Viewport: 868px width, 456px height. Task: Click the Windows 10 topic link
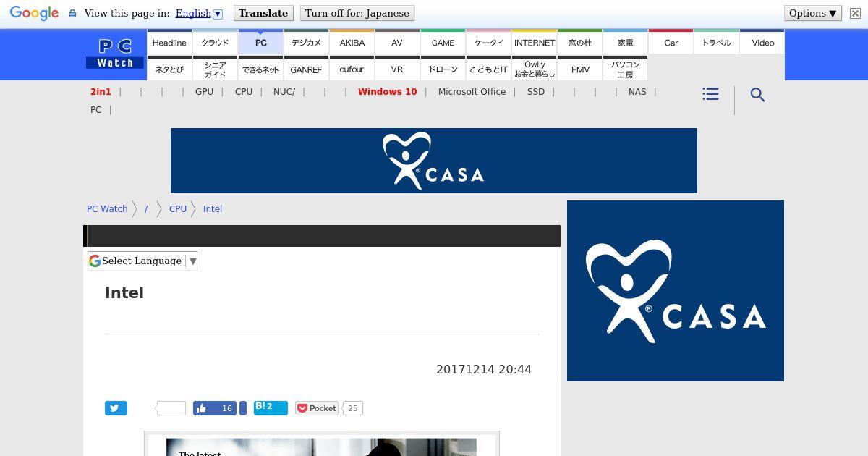click(x=387, y=92)
